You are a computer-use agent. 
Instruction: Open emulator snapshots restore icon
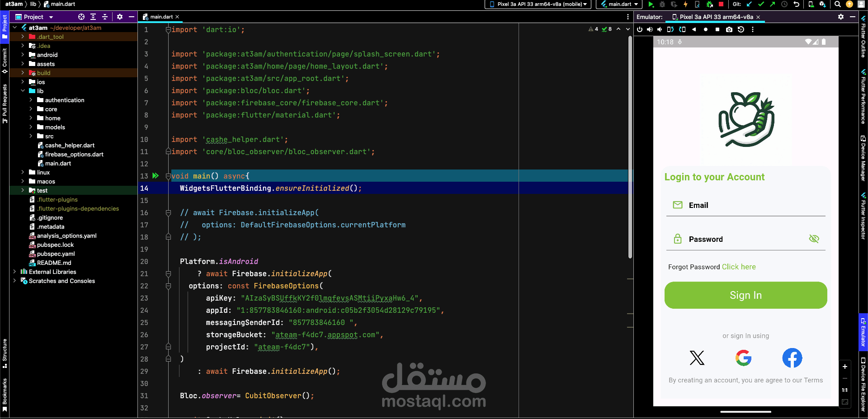point(741,29)
